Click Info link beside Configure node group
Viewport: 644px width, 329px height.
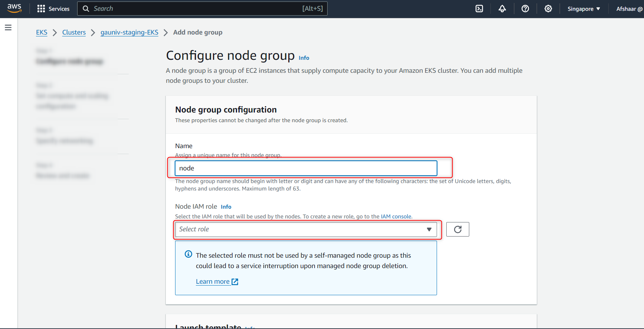304,58
